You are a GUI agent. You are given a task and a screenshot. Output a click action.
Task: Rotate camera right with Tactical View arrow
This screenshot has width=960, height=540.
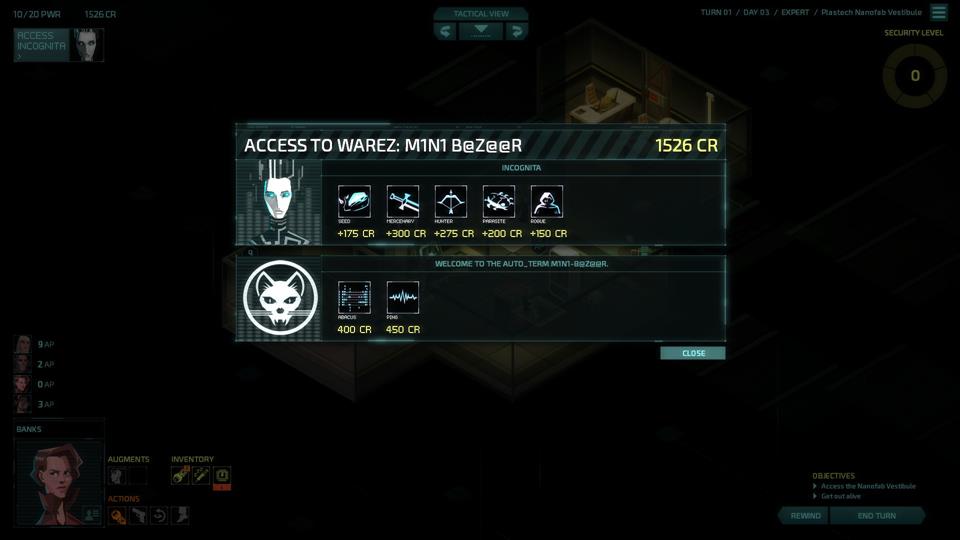[x=517, y=31]
